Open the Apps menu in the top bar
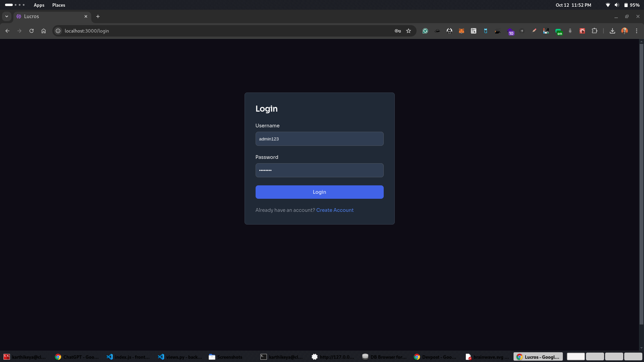 pyautogui.click(x=39, y=5)
